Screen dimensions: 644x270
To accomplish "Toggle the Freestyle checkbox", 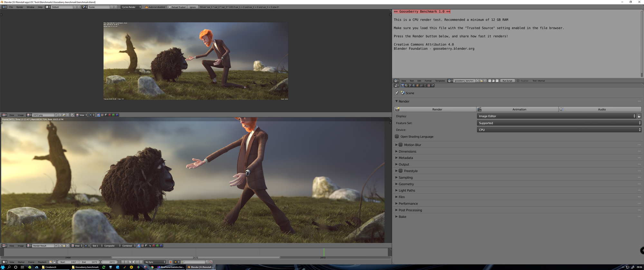I will pyautogui.click(x=401, y=171).
